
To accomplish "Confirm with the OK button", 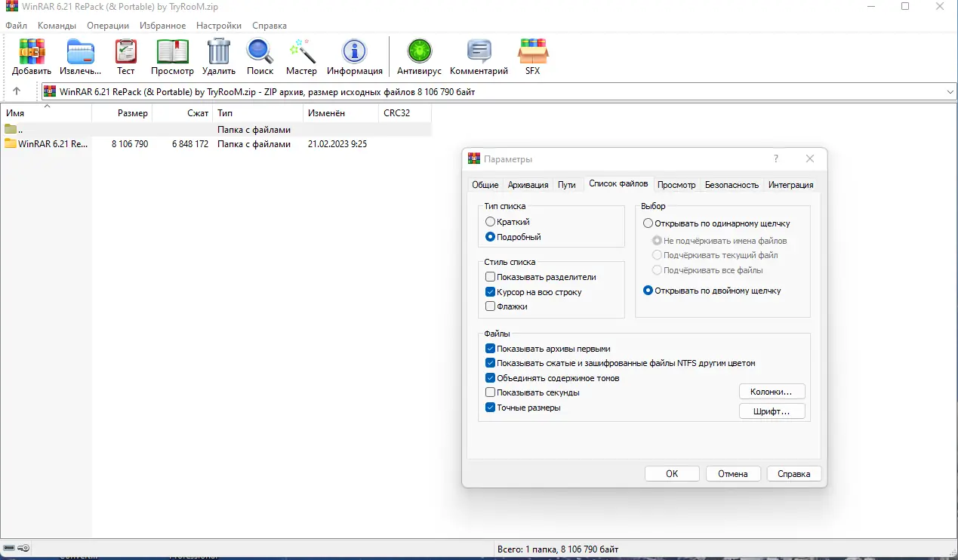I will [x=672, y=474].
